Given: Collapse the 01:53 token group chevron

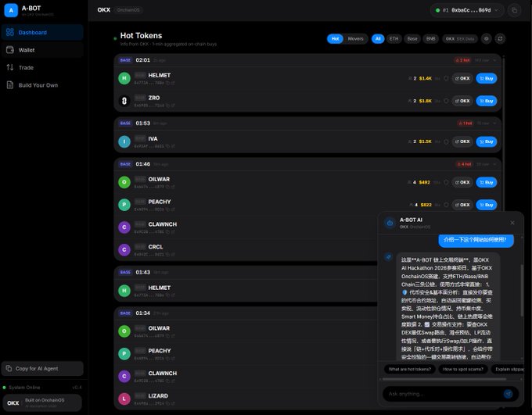Looking at the screenshot, I should [x=493, y=123].
